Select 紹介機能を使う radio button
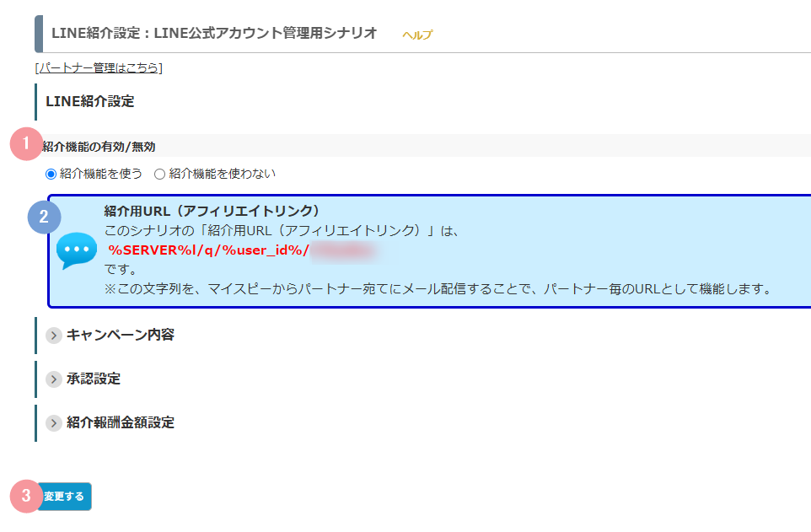This screenshot has width=811, height=532. pos(51,174)
